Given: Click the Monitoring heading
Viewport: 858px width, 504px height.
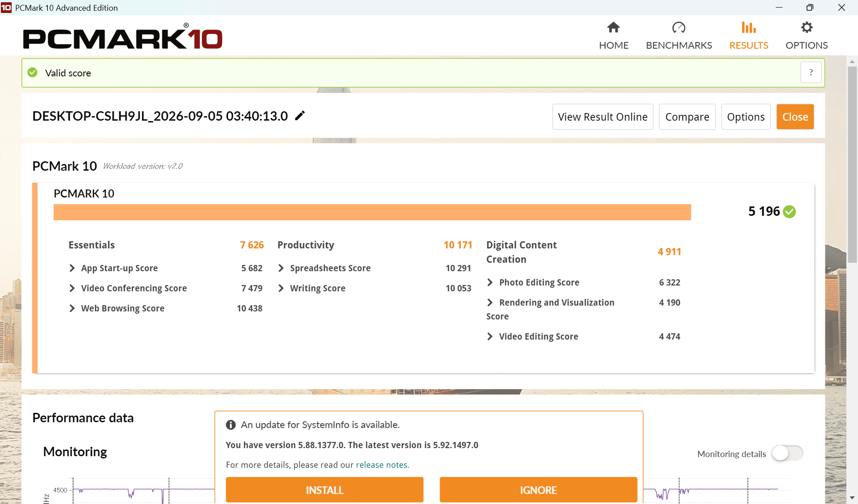Looking at the screenshot, I should click(x=75, y=452).
